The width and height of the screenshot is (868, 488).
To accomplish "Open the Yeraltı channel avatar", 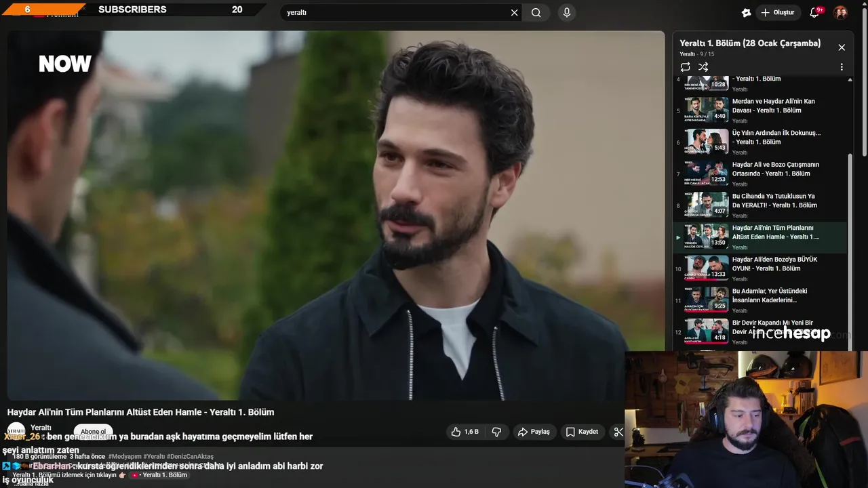I will click(16, 430).
